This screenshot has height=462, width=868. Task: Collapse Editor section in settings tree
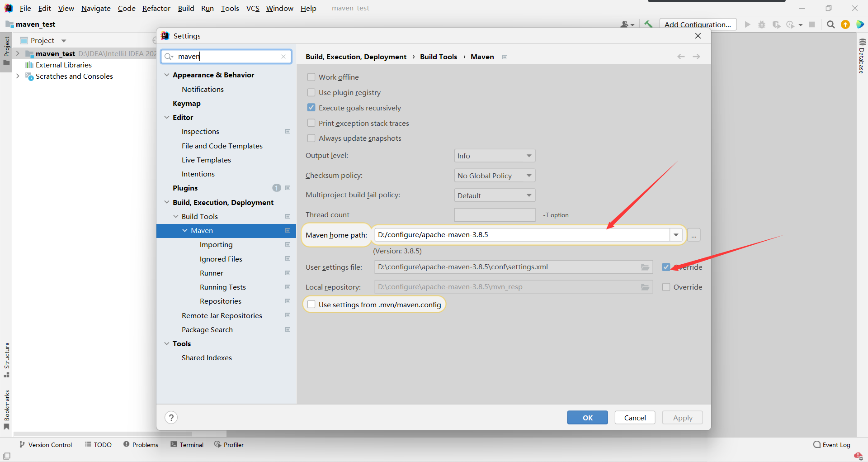click(167, 117)
